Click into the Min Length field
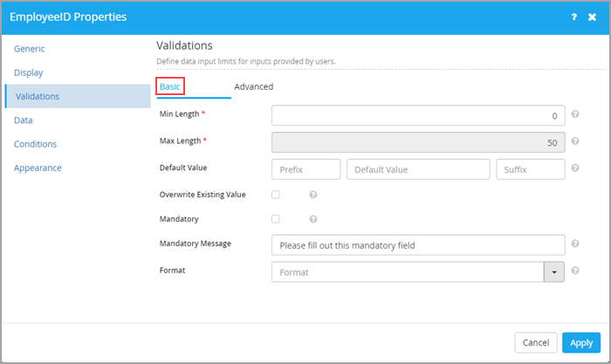611x364 pixels. coord(418,116)
